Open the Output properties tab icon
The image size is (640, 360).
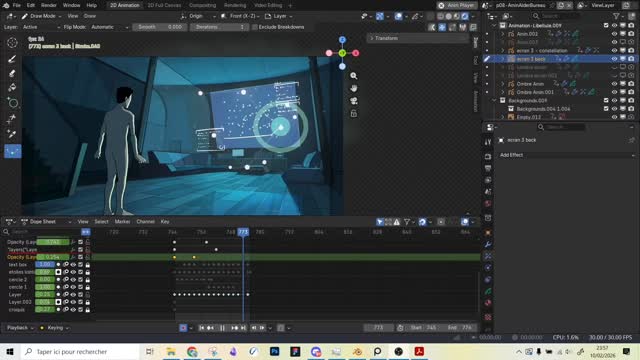[x=488, y=168]
